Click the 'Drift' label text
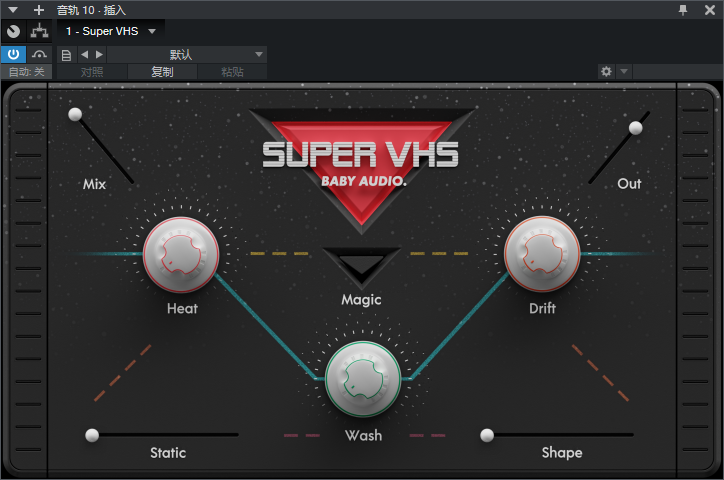Screen dimensions: 724x480 tap(543, 308)
